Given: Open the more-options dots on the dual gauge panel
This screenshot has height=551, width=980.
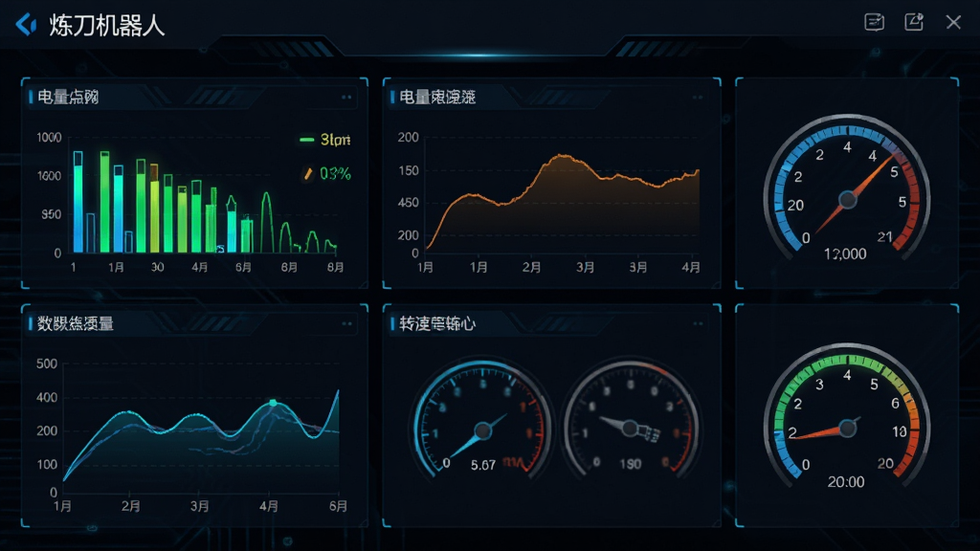Looking at the screenshot, I should click(x=698, y=323).
